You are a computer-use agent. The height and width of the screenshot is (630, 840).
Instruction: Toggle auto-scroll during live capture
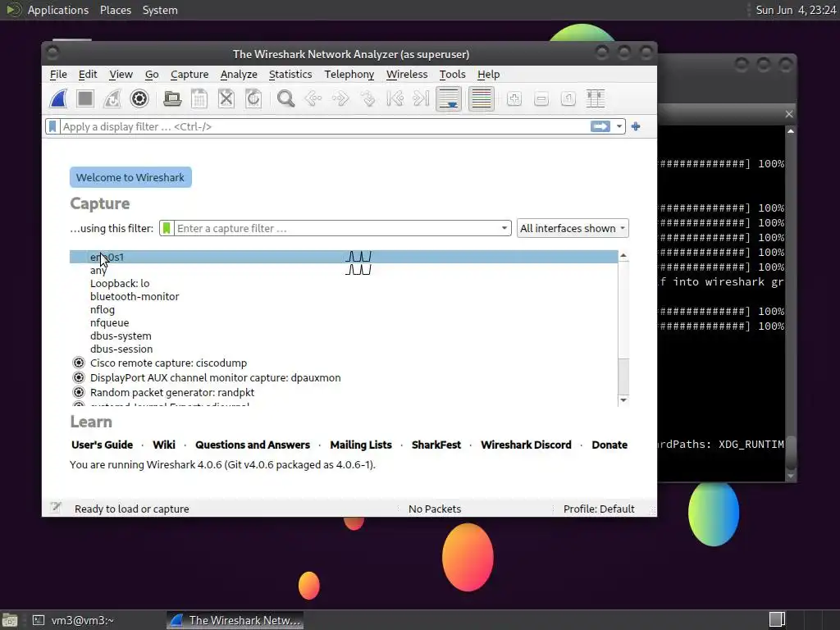[449, 98]
